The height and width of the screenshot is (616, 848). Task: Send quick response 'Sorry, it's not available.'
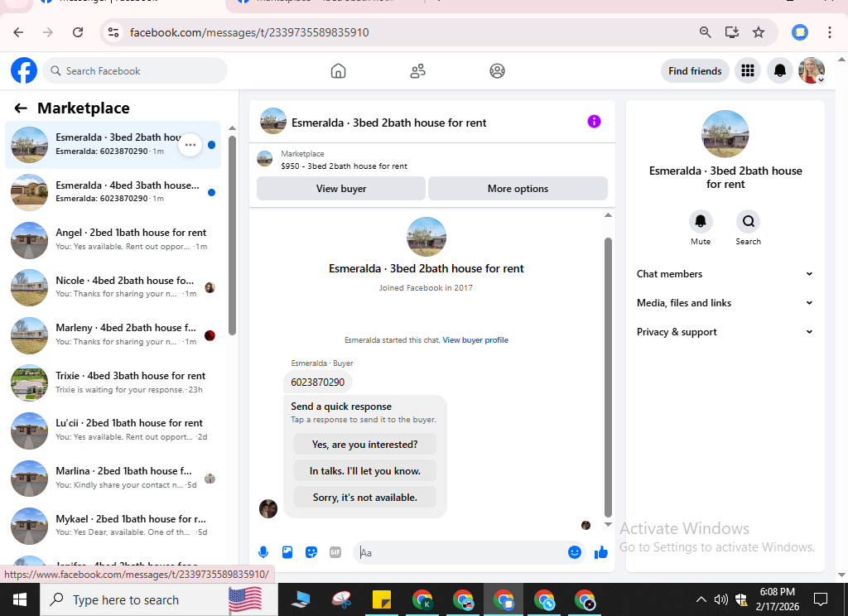coord(364,497)
